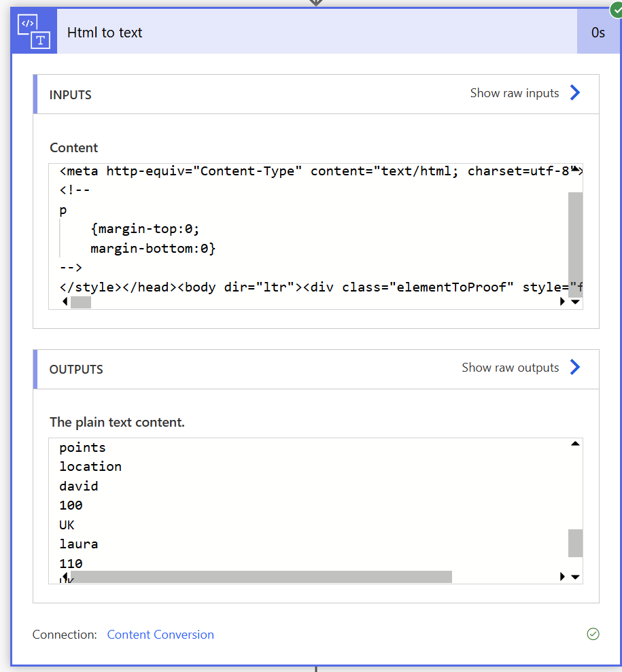Click the output box up scroll arrow

tap(575, 444)
